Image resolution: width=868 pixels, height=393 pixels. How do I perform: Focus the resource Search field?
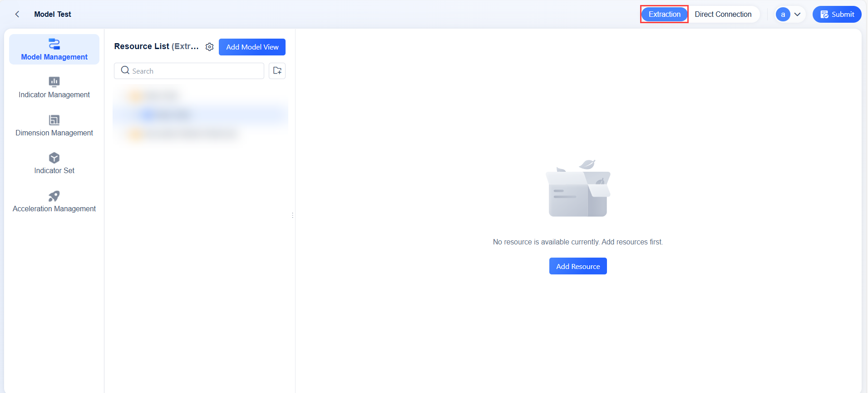[189, 71]
